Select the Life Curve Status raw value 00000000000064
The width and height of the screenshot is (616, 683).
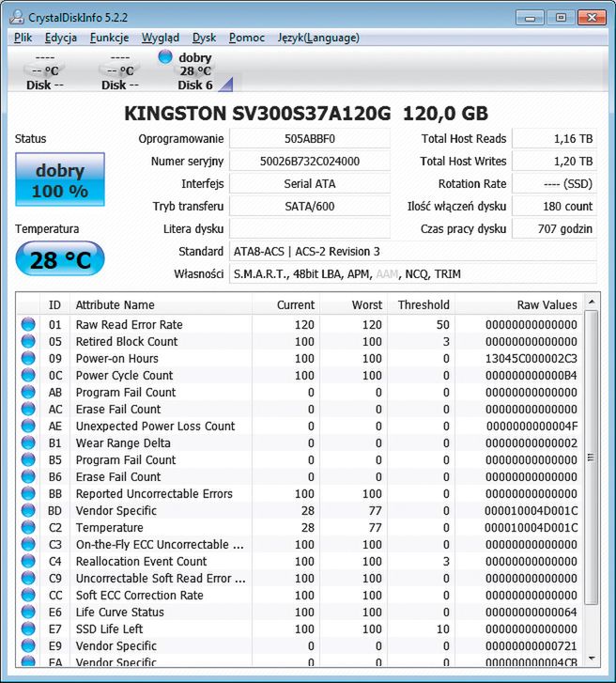(531, 612)
